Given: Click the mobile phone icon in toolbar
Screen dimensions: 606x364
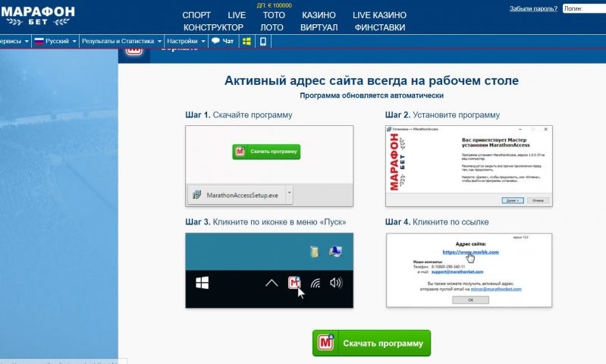Looking at the screenshot, I should (263, 41).
